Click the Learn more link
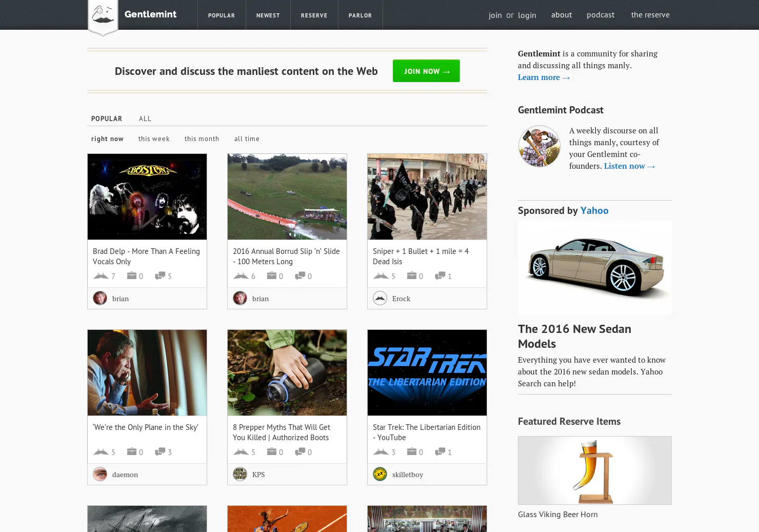The height and width of the screenshot is (532, 759). pos(544,77)
